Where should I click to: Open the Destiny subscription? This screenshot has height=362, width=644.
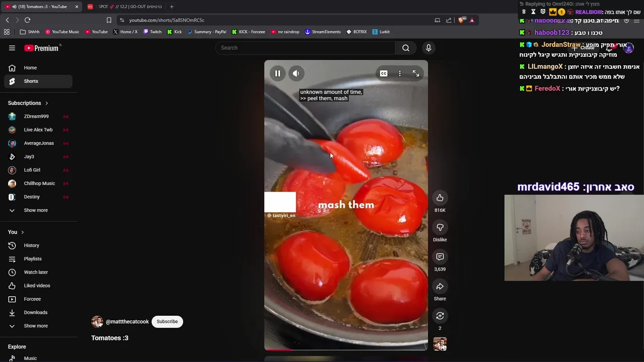tap(38, 197)
